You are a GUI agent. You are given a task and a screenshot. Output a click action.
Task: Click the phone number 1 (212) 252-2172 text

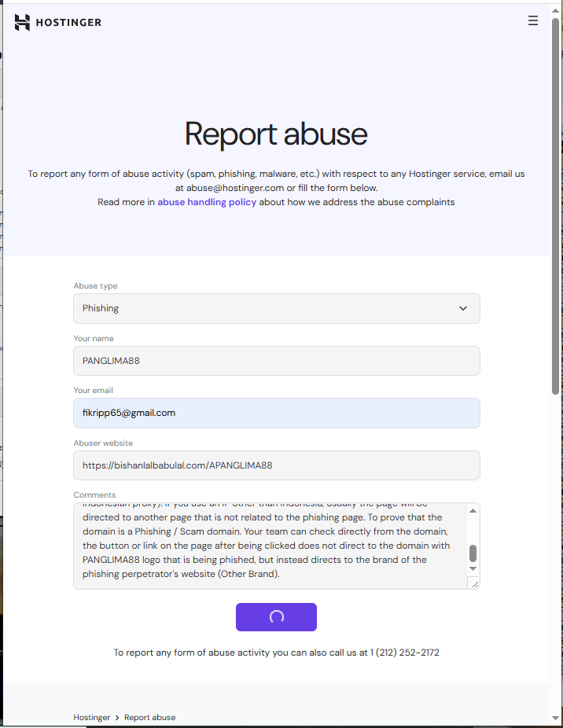tap(405, 653)
